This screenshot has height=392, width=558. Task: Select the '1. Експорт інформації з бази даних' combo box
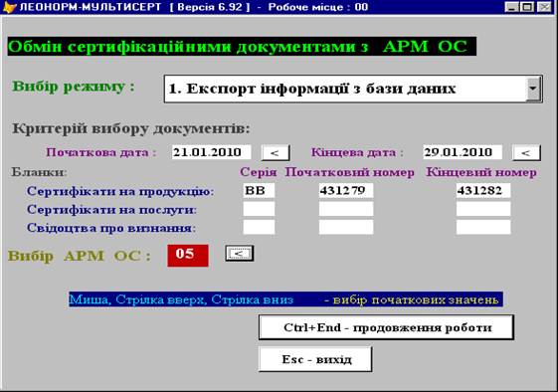353,89
